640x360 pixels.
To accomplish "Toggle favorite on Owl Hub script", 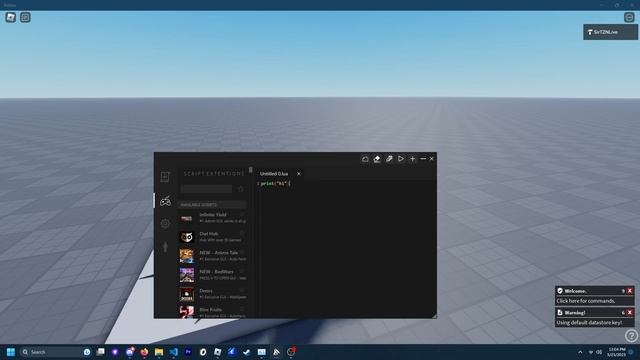I will click(242, 233).
